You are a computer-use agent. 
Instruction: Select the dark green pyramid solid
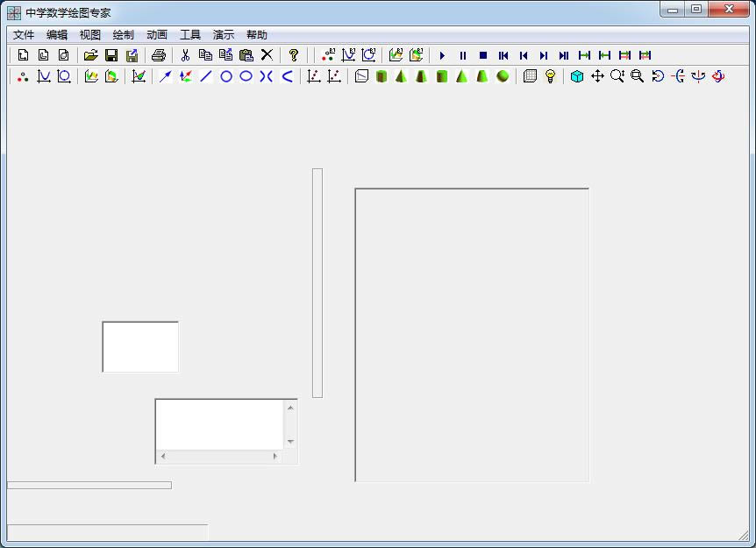401,76
